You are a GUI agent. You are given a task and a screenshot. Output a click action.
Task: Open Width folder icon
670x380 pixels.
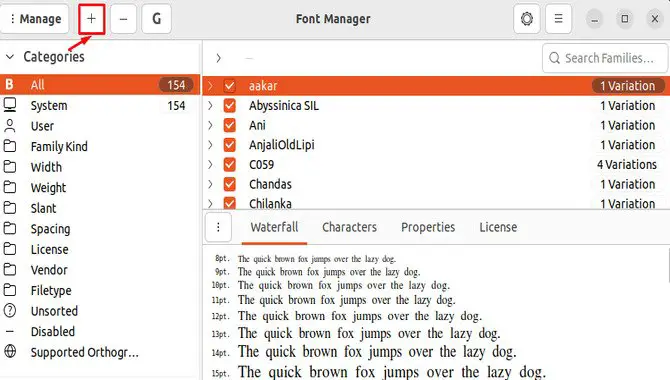point(10,167)
